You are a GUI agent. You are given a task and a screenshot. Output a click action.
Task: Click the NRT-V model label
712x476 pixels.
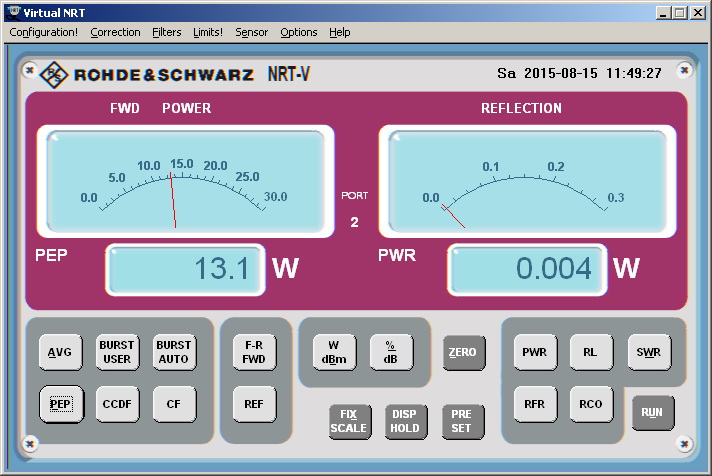point(289,74)
